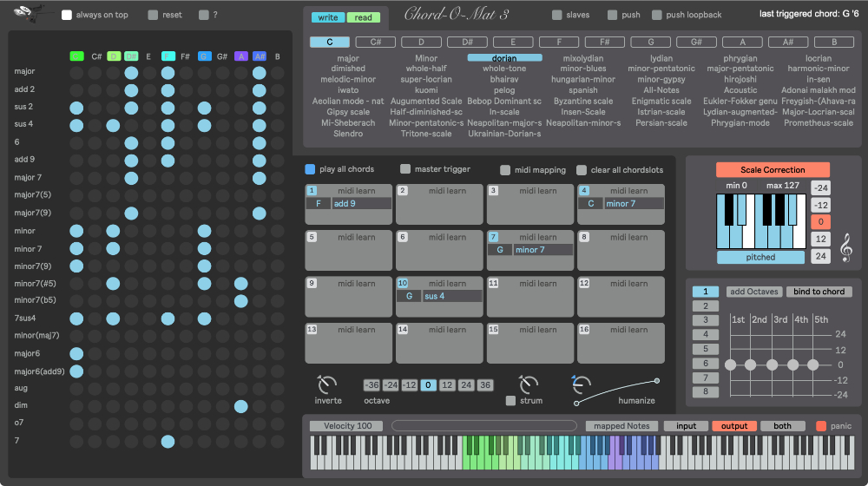Click the inverte knob

coord(327,384)
